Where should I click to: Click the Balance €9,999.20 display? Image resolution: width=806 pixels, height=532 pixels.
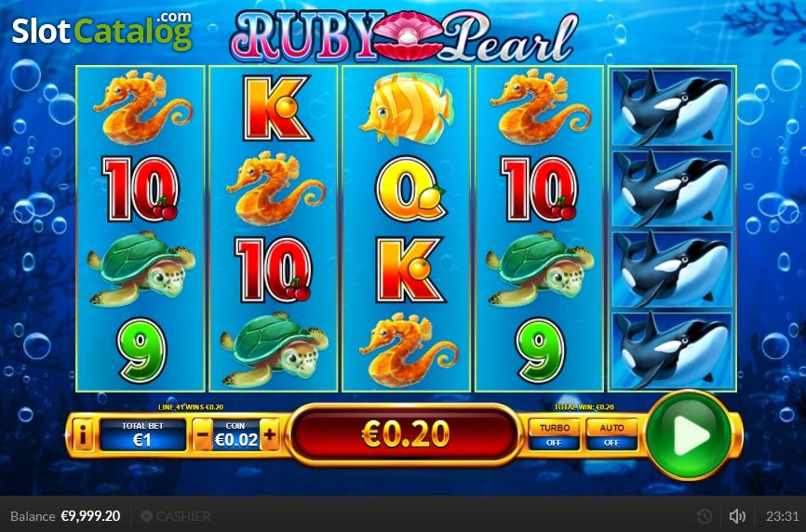pyautogui.click(x=65, y=515)
